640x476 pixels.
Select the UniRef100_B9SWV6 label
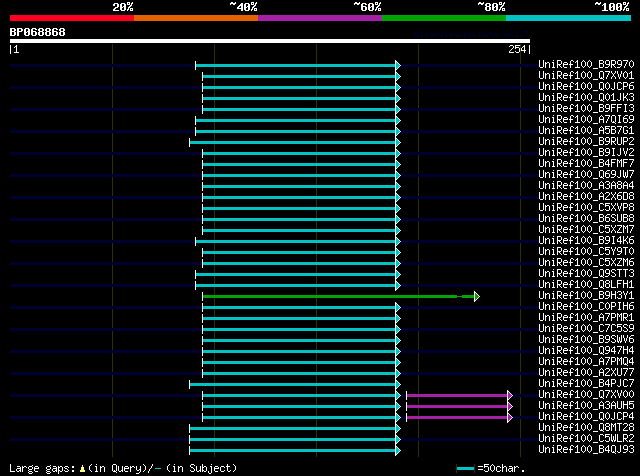point(586,340)
